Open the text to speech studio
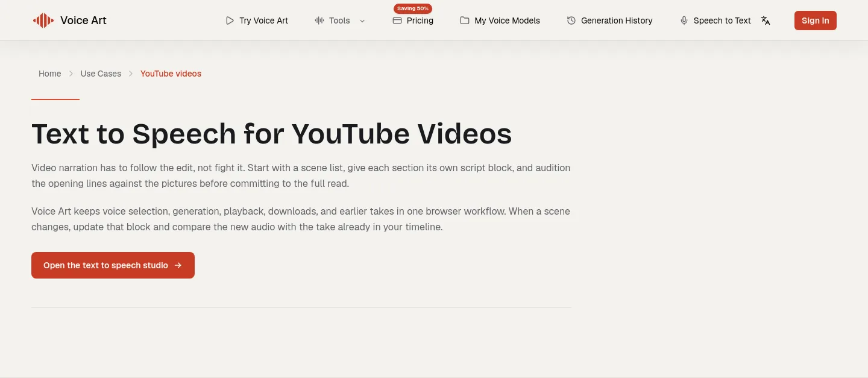The width and height of the screenshot is (868, 378). [x=113, y=265]
